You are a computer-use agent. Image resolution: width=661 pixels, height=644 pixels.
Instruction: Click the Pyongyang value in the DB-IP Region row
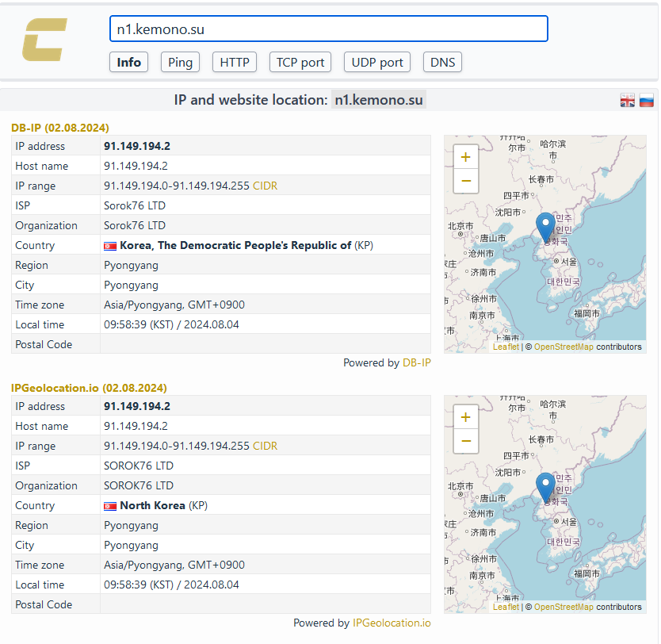point(131,266)
